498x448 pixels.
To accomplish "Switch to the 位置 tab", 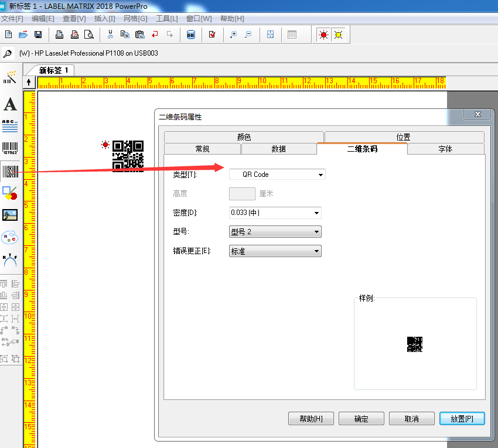I will tap(404, 137).
